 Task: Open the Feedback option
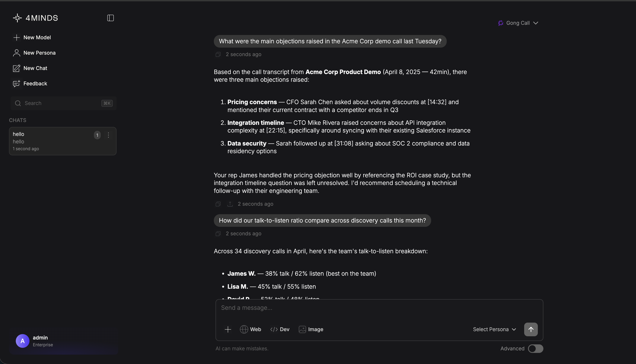pos(35,83)
